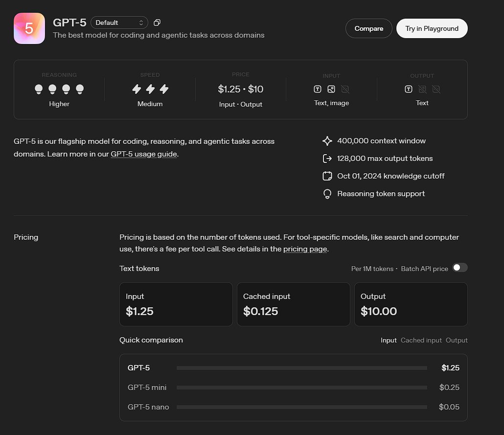Image resolution: width=504 pixels, height=435 pixels.
Task: Click the first crossed-out icon under OUTPUT
Action: [422, 89]
